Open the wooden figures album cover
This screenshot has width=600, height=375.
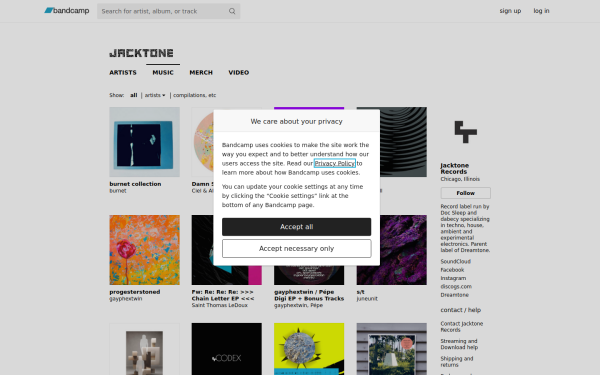(x=144, y=349)
